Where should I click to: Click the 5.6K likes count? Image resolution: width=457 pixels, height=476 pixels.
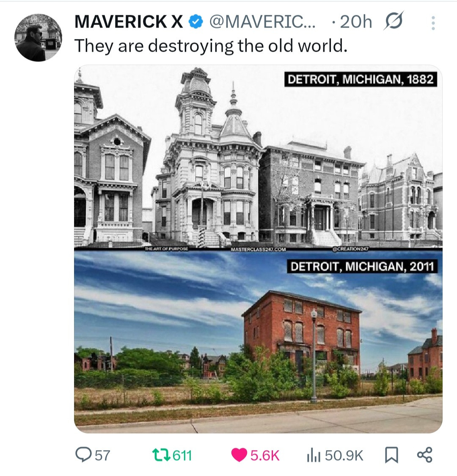click(x=265, y=455)
